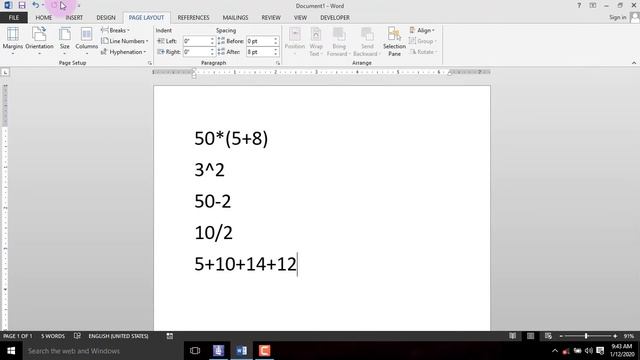Click the volume icon in system tray
640x360 pixels.
(589, 351)
